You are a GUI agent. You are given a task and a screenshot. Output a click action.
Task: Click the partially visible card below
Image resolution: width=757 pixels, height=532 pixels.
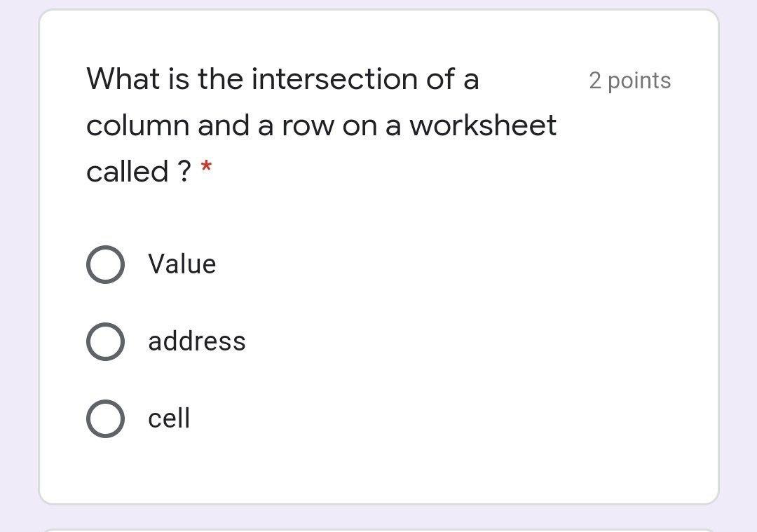pos(378,527)
